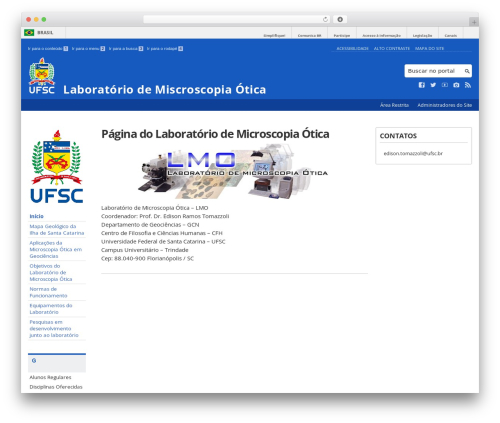Select Início in the sidebar menu

[x=36, y=216]
